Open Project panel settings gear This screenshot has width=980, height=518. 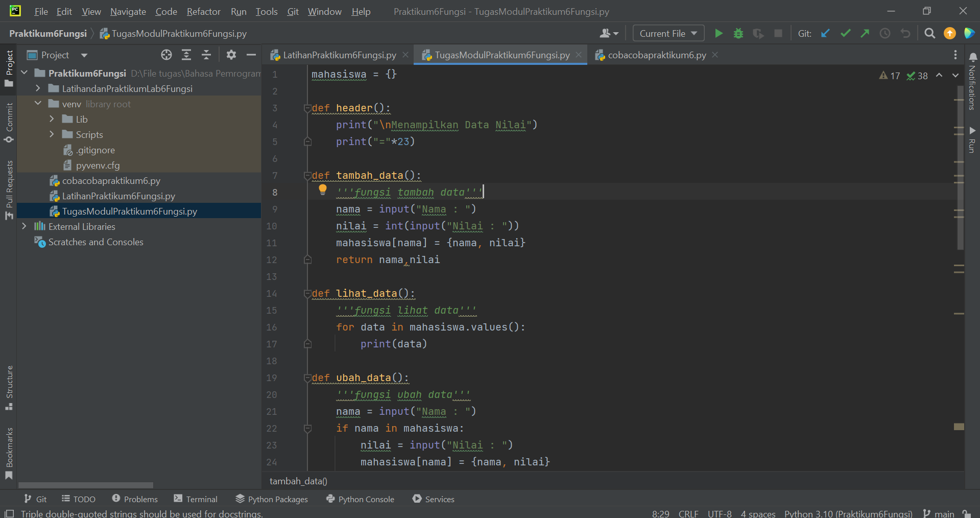231,55
